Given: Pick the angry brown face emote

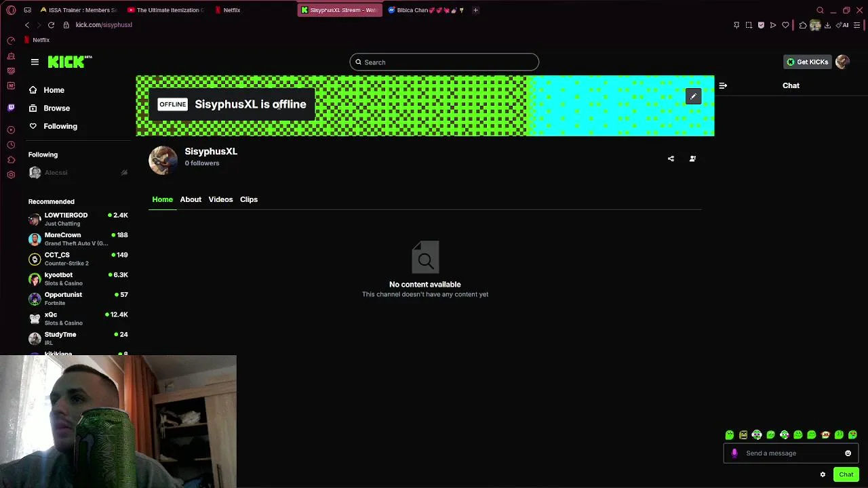Looking at the screenshot, I should point(743,435).
